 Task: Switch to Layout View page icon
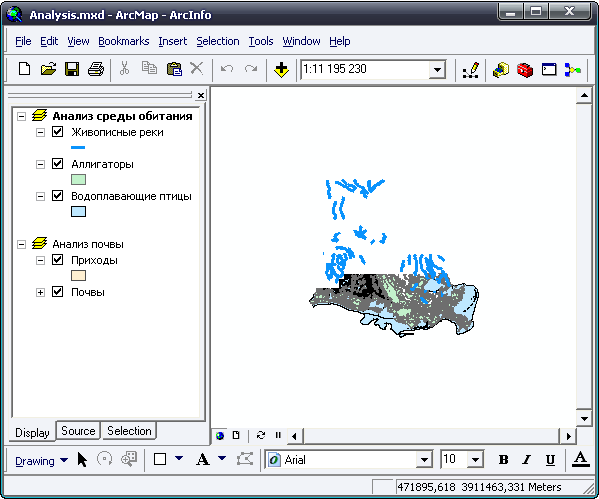point(236,436)
